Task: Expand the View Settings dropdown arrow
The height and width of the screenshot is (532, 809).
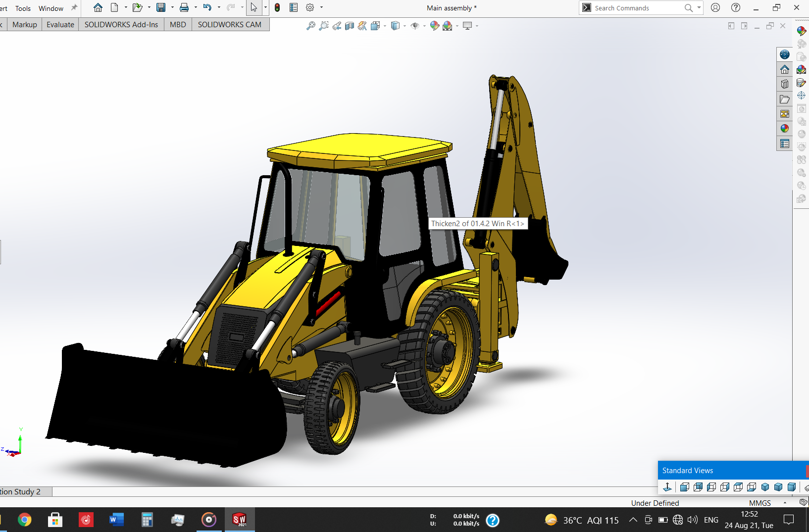Action: point(477,26)
